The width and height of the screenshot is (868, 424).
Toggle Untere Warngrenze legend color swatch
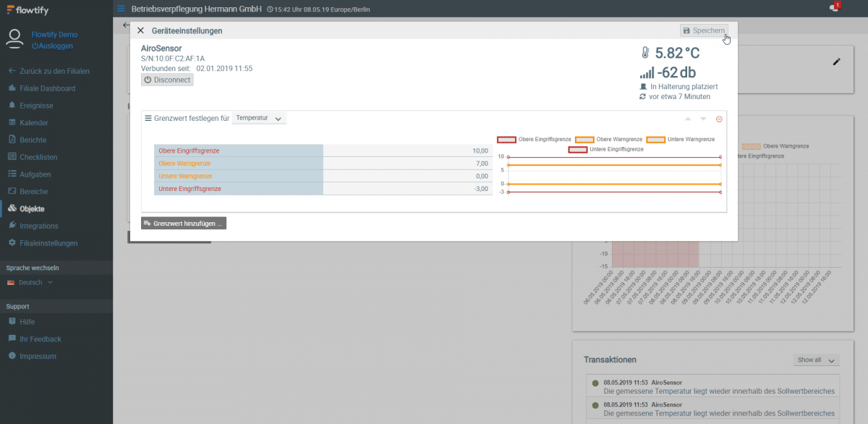click(x=655, y=139)
